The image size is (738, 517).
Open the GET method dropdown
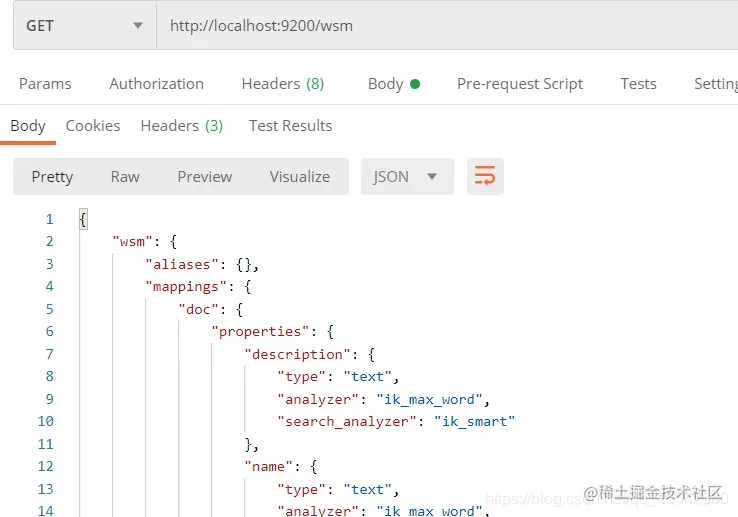(85, 25)
